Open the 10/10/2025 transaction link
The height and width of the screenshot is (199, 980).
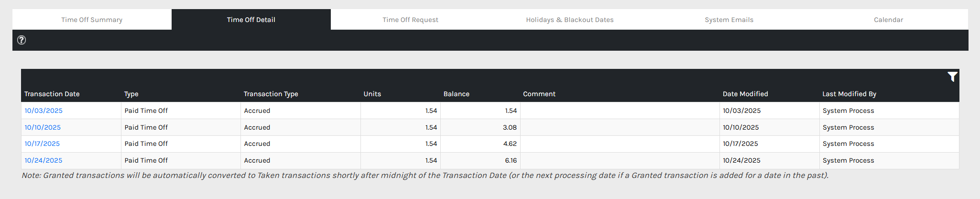coord(43,127)
